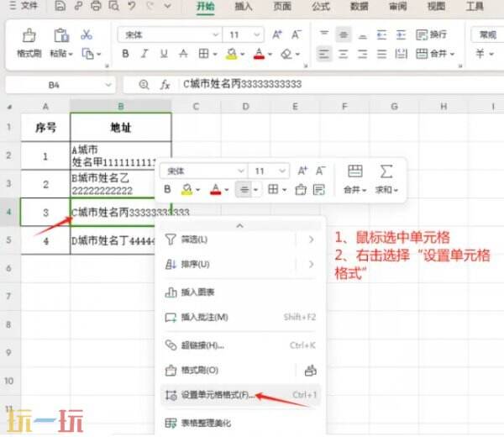Screen dimensions: 504x437
Task: Switch to the 视图 ribbon tab
Action: pos(436,6)
